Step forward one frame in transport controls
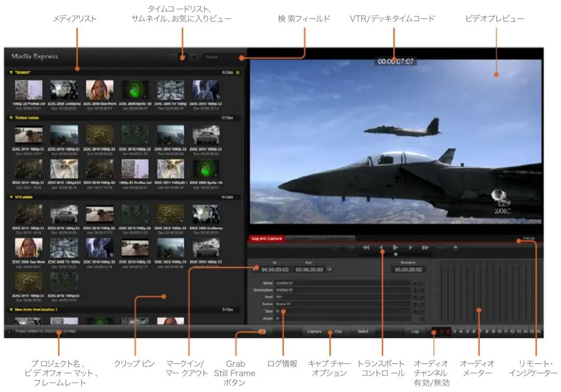This screenshot has width=561, height=392. (410, 247)
